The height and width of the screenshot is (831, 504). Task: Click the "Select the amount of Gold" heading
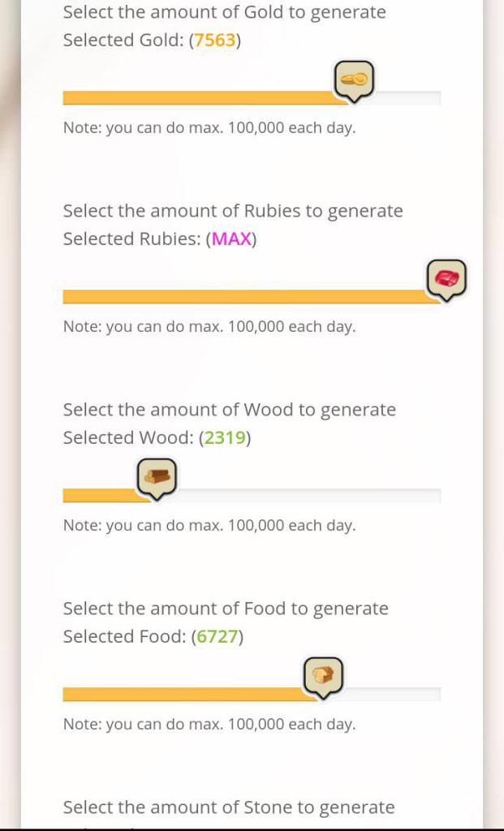coord(224,12)
